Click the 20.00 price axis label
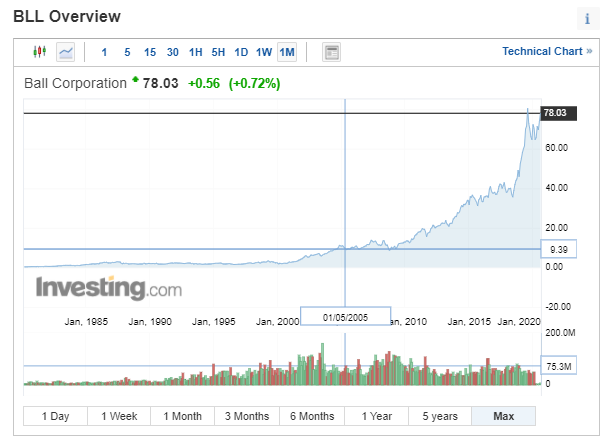Screen dimensions: 608x448 pyautogui.click(x=556, y=228)
